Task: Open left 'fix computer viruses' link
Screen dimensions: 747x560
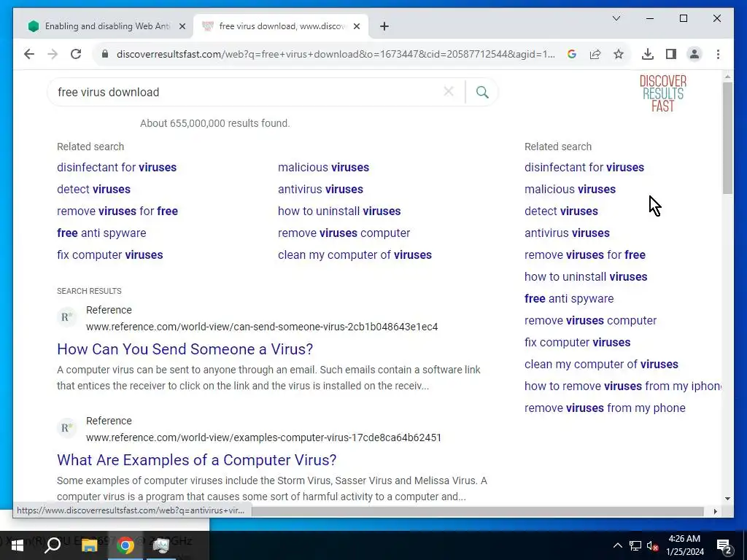Action: [109, 254]
